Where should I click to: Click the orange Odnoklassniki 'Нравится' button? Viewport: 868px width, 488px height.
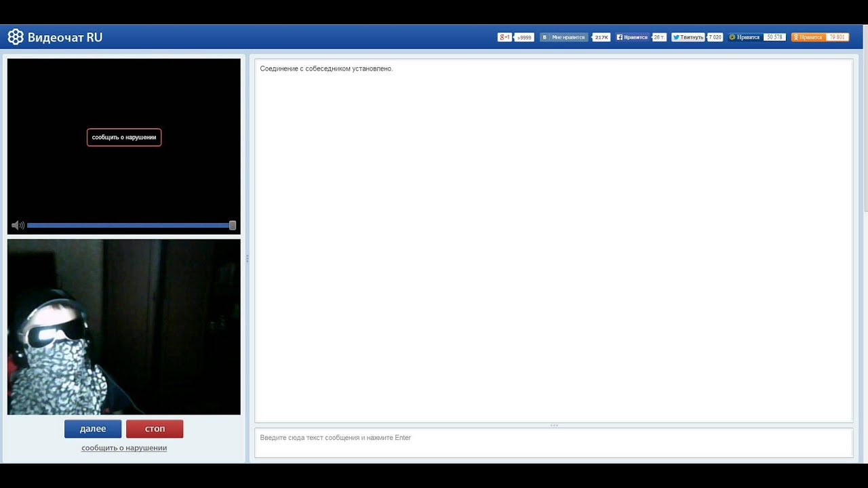tap(808, 37)
